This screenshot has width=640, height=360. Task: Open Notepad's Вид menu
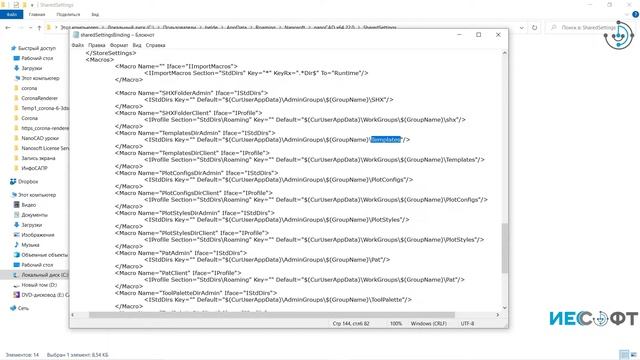tap(137, 45)
